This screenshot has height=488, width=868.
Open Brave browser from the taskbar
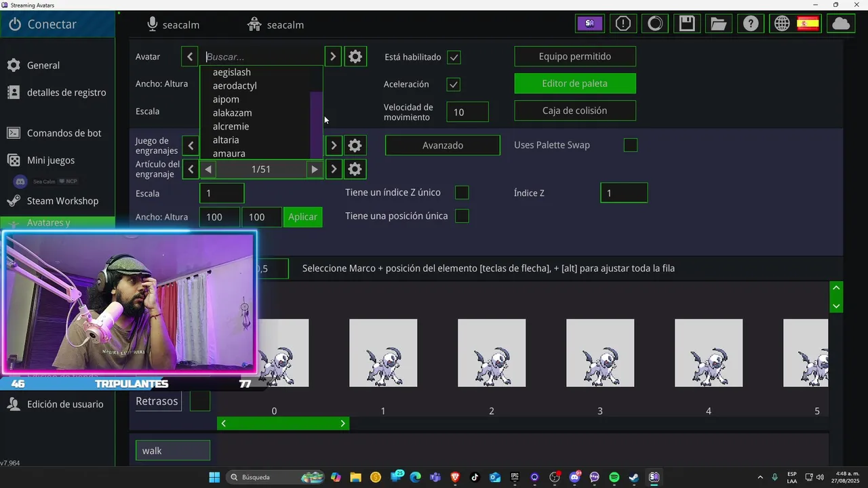pyautogui.click(x=455, y=477)
